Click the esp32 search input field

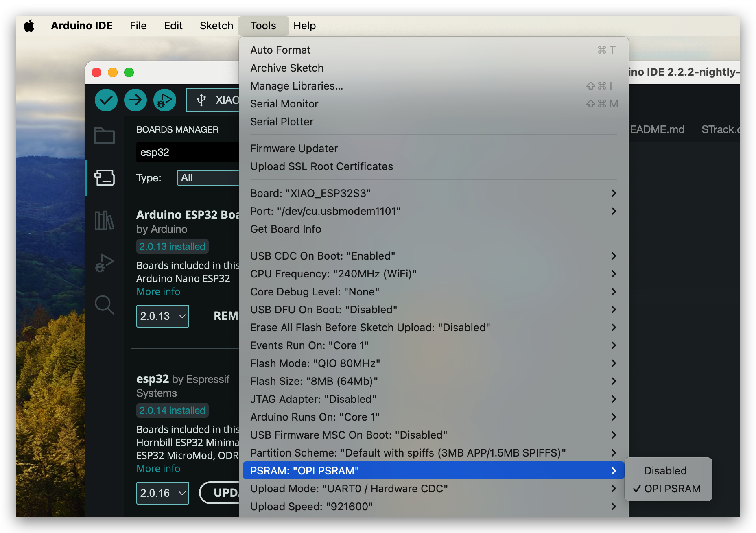coord(188,152)
